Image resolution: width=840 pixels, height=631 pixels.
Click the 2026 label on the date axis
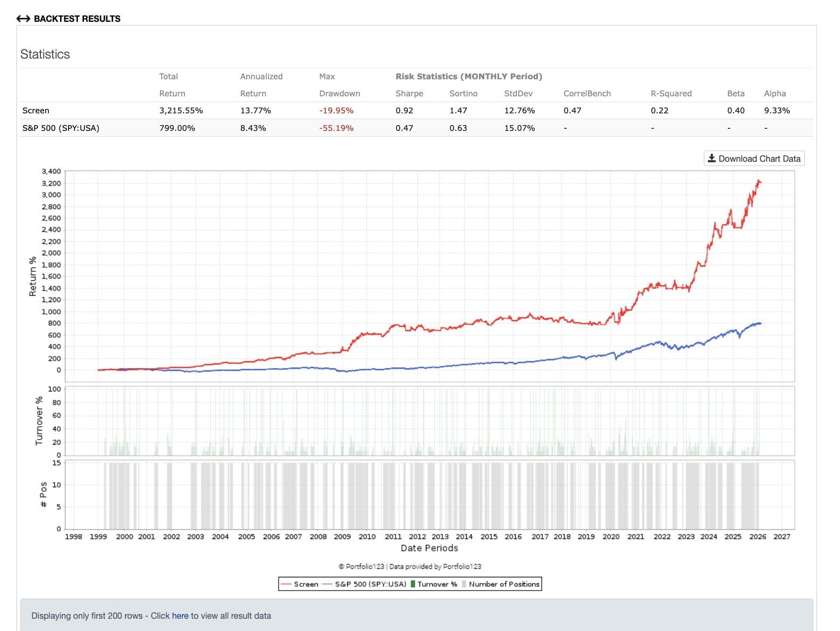pyautogui.click(x=758, y=536)
